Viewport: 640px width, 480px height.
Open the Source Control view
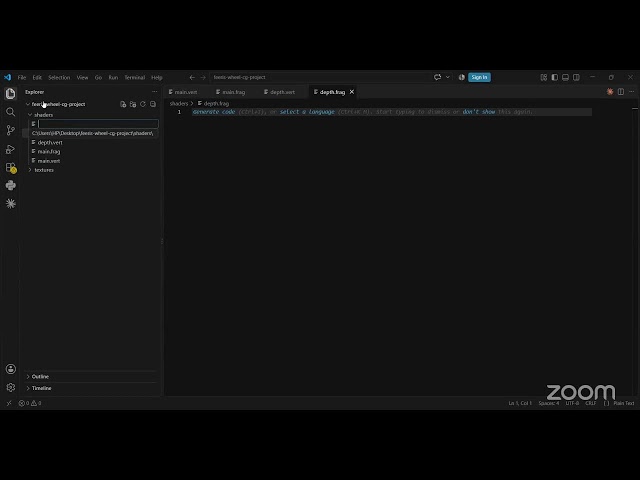[x=11, y=130]
